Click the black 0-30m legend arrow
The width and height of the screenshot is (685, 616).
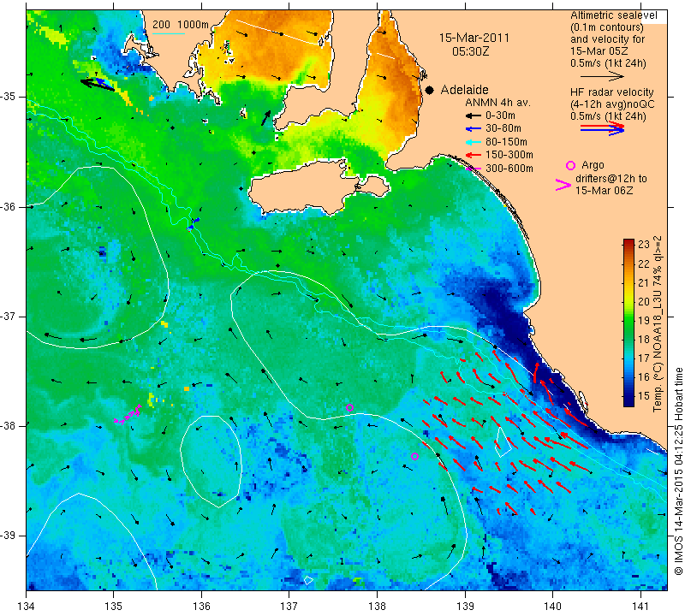(x=473, y=116)
